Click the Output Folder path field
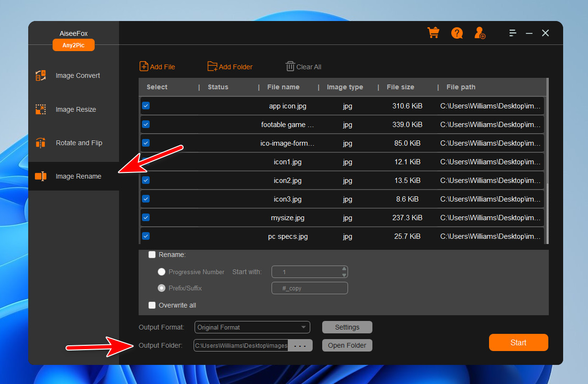The image size is (588, 384). point(241,345)
